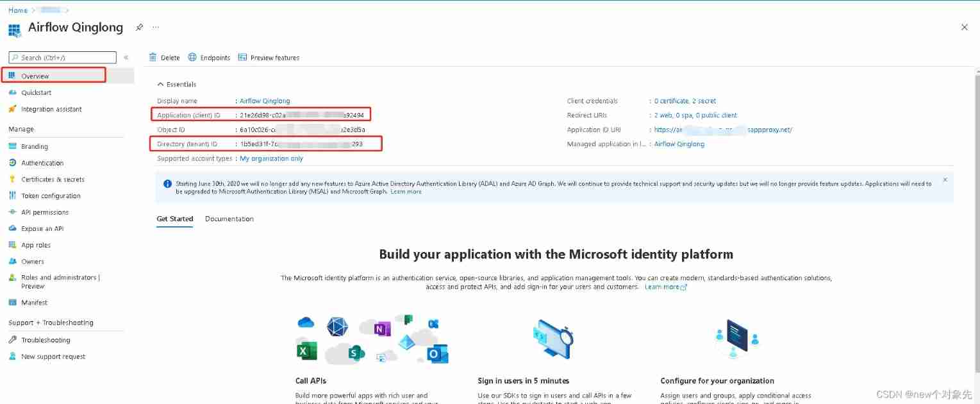Click the Owners people icon
The width and height of the screenshot is (980, 404).
tap(12, 262)
